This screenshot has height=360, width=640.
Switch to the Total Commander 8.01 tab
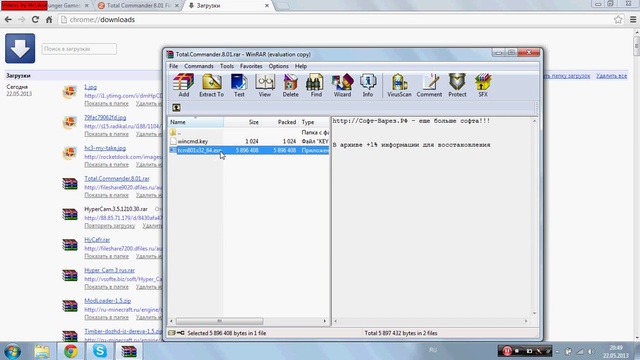(x=139, y=6)
